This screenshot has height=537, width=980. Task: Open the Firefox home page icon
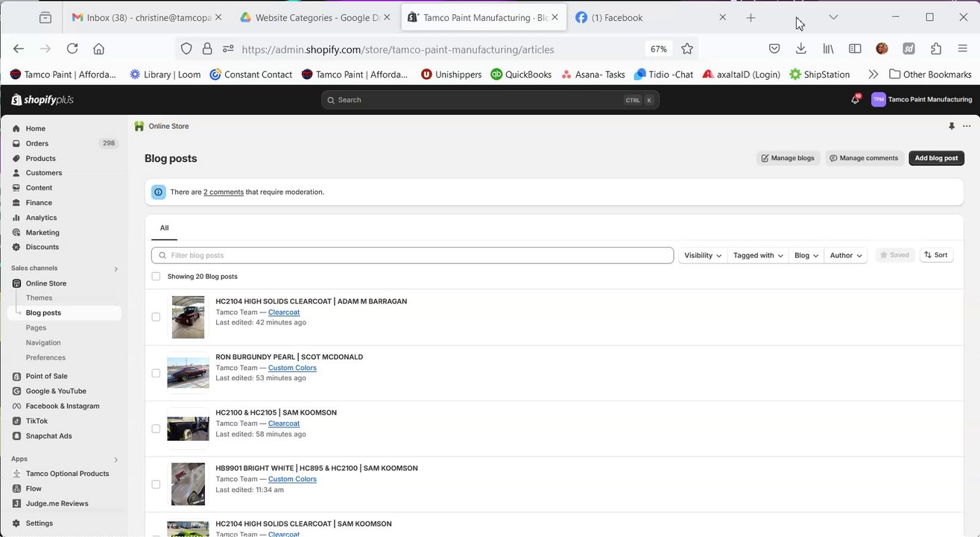(x=98, y=48)
